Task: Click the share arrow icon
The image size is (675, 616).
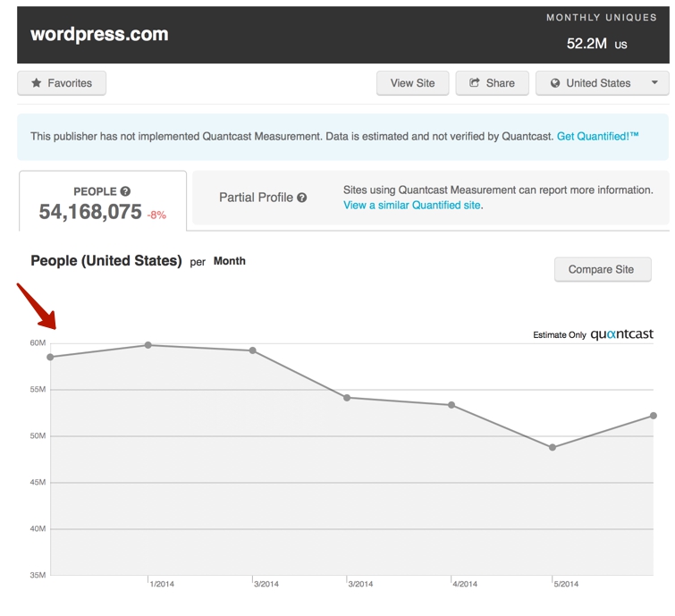Action: point(474,82)
